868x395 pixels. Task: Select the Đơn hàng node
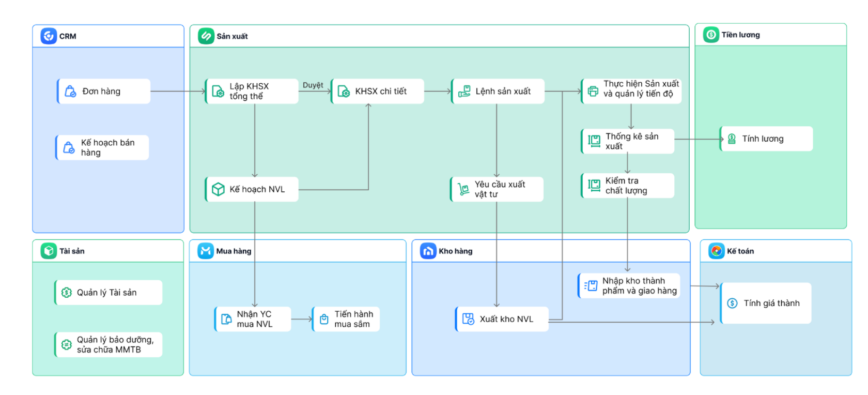pyautogui.click(x=104, y=92)
